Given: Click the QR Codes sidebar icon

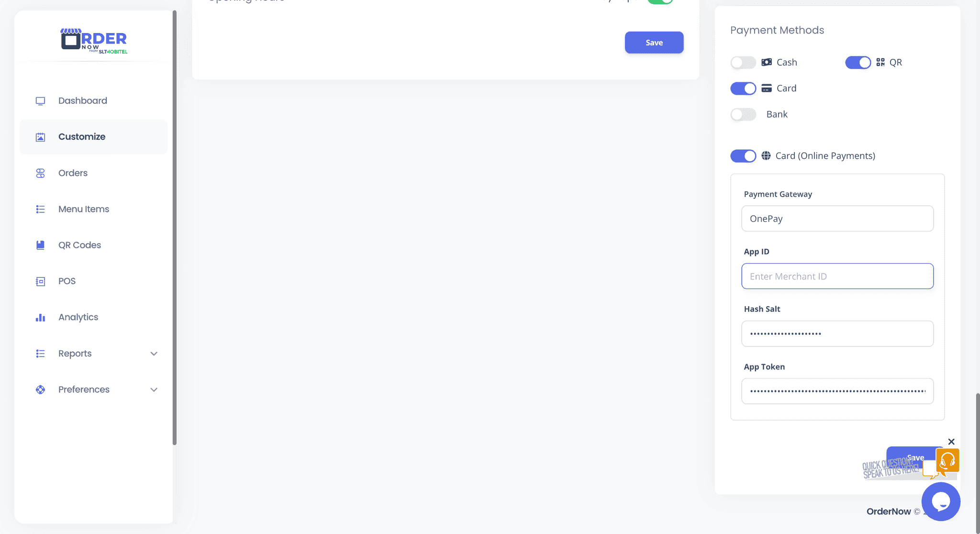Looking at the screenshot, I should click(40, 245).
